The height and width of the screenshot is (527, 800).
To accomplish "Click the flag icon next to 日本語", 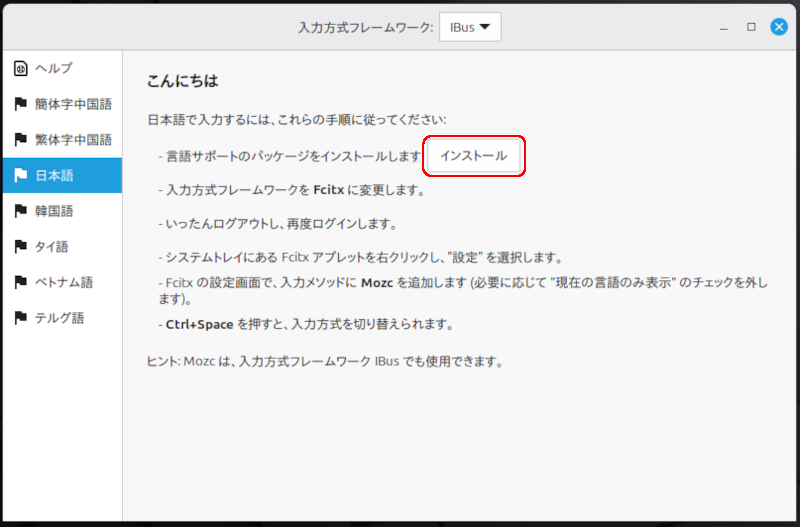I will (x=20, y=175).
